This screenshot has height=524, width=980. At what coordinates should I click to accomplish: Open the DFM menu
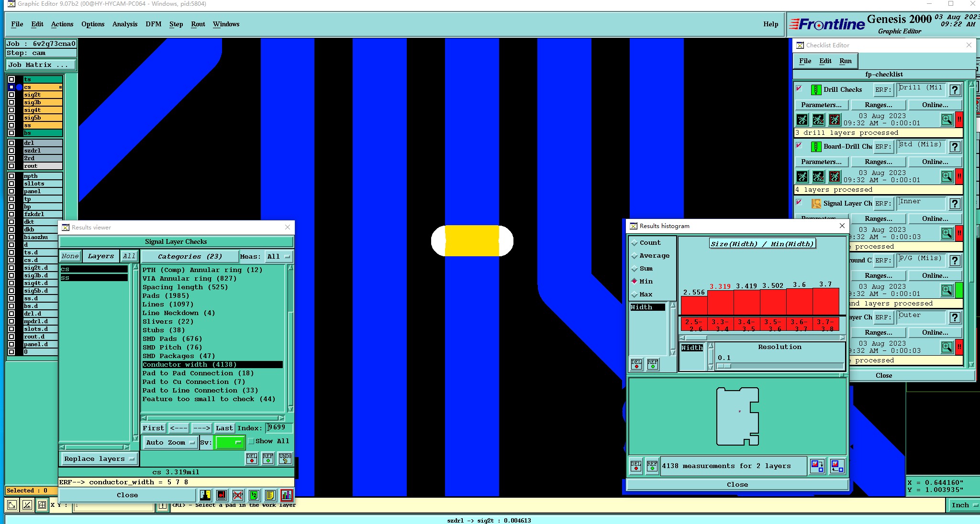[x=153, y=24]
